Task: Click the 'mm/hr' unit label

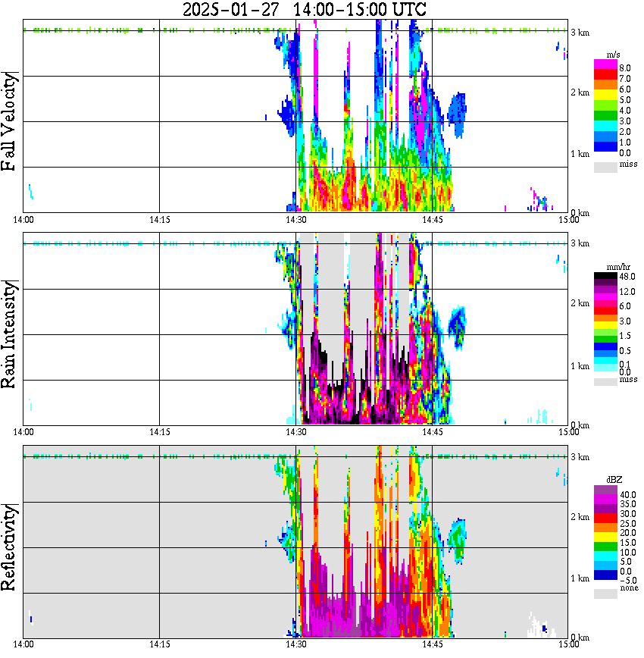Action: click(619, 268)
